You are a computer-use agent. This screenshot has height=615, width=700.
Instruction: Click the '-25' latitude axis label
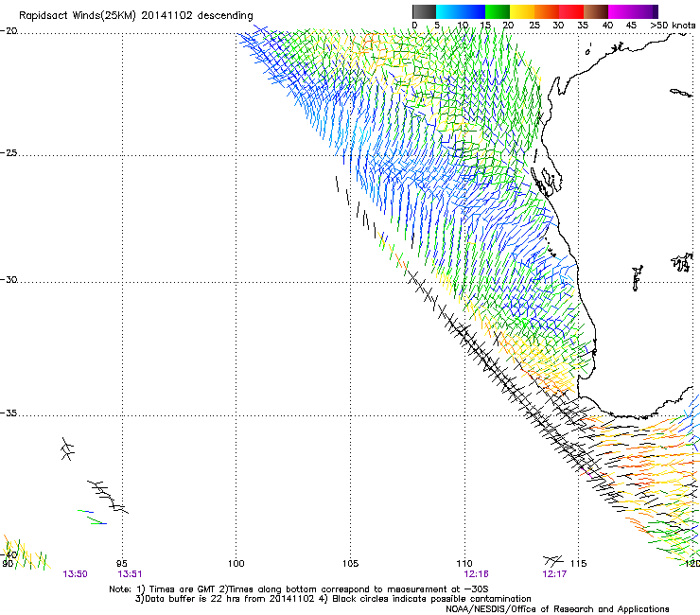[9, 153]
